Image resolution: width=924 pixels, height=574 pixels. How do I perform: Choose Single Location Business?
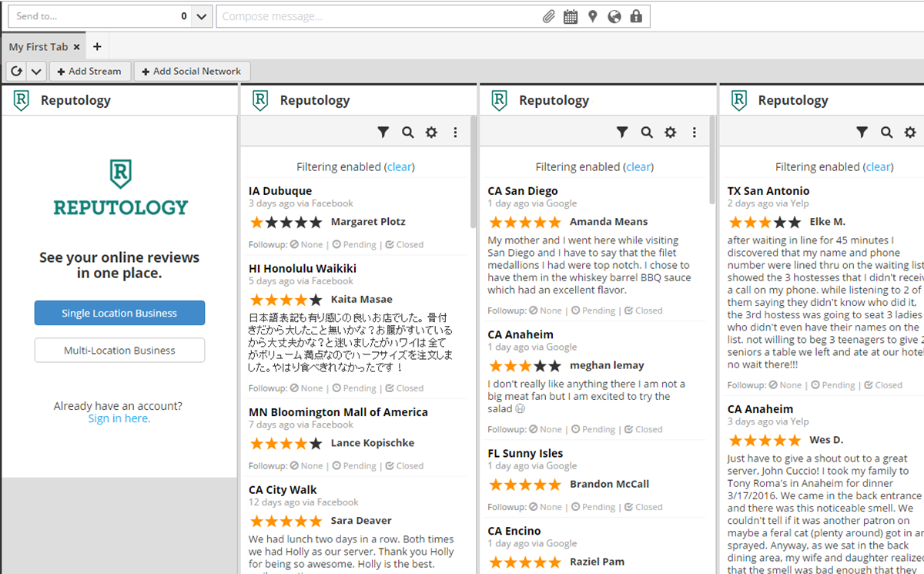click(x=119, y=313)
